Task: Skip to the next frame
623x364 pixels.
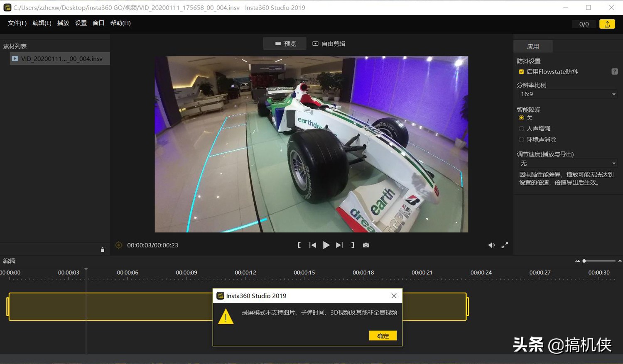Action: click(x=339, y=245)
